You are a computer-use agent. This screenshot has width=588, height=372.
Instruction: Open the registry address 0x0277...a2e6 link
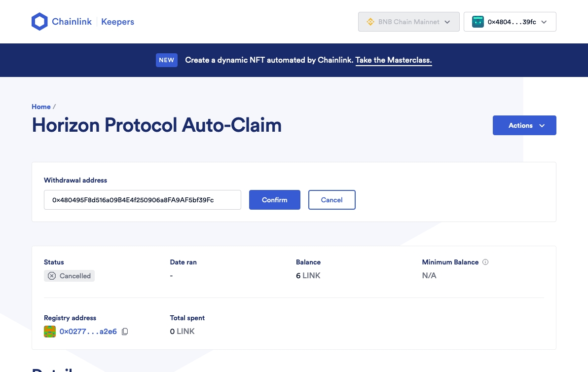pyautogui.click(x=88, y=332)
